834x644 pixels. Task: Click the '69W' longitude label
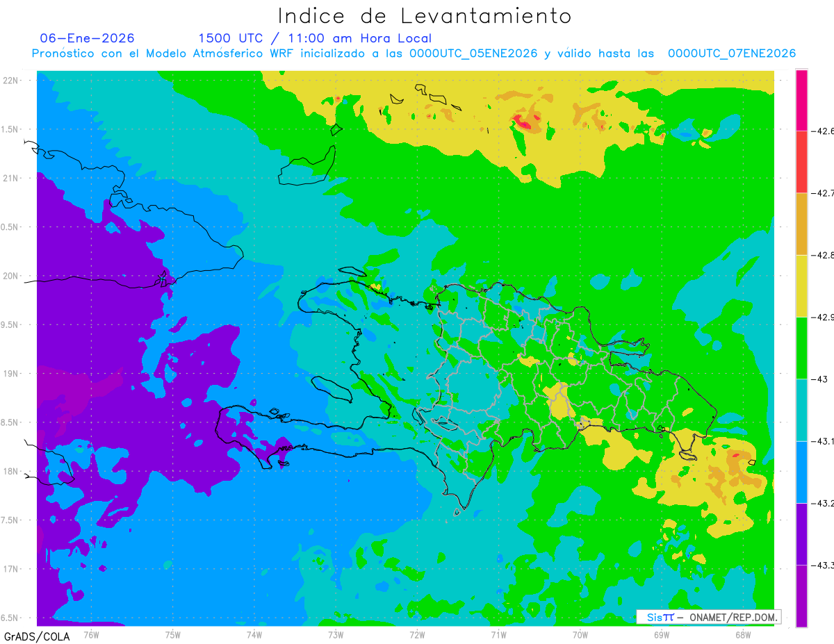[x=661, y=634]
